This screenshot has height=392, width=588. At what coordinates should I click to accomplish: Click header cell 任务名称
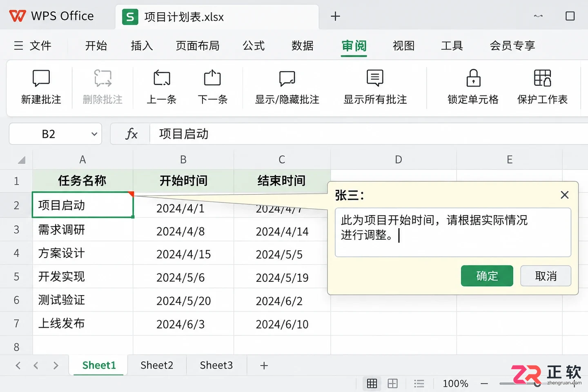click(82, 180)
